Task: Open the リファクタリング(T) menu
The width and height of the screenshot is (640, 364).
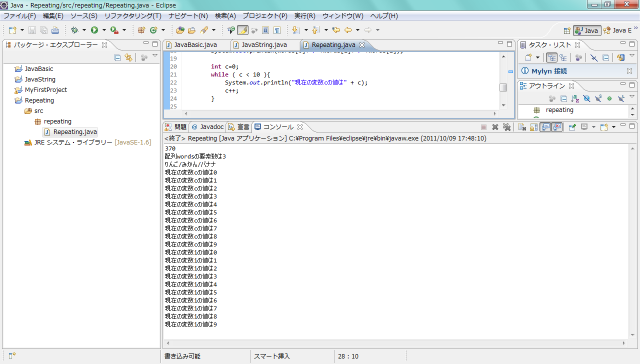Action: (x=133, y=16)
